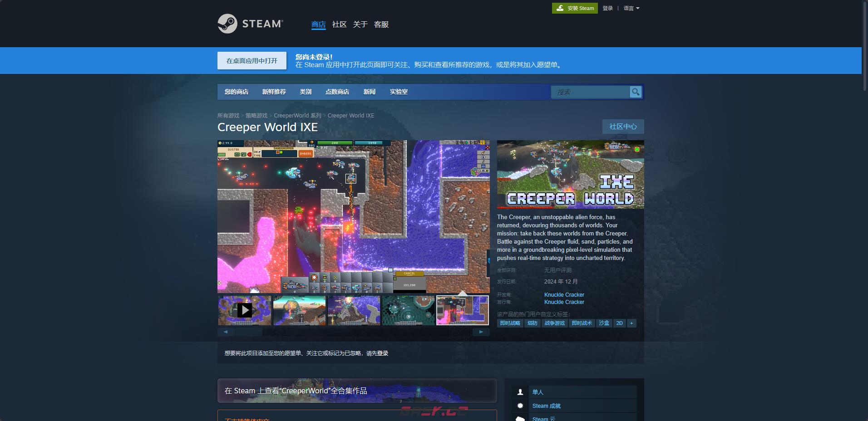Click Knuckle Cracker publisher link
The image size is (868, 421).
pos(564,302)
